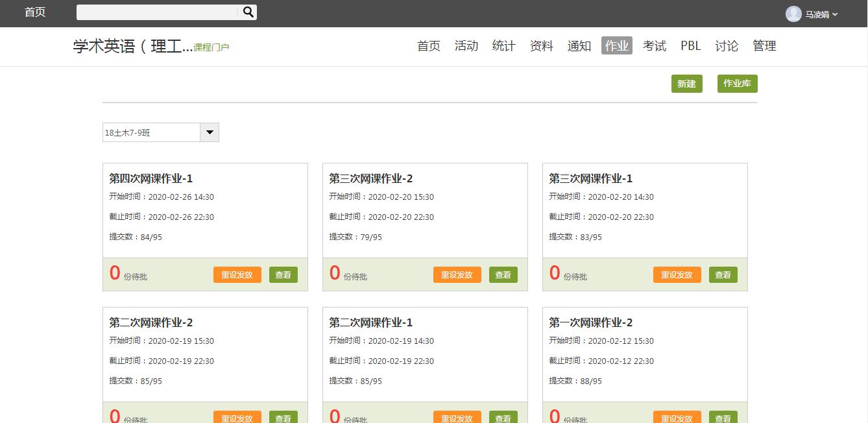Open the 管理 tab
This screenshot has width=868, height=423.
[x=765, y=45]
